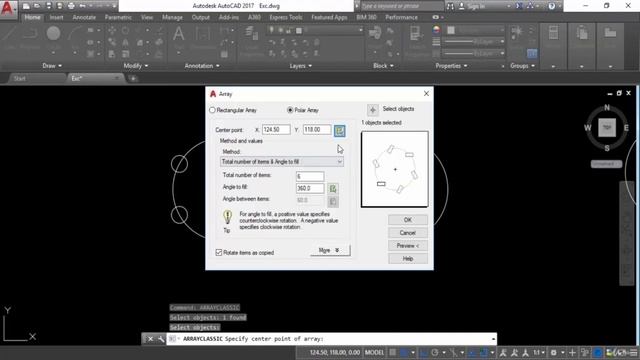This screenshot has height=360, width=640.
Task: Click the binoculars search icon
Action: coord(450,6)
